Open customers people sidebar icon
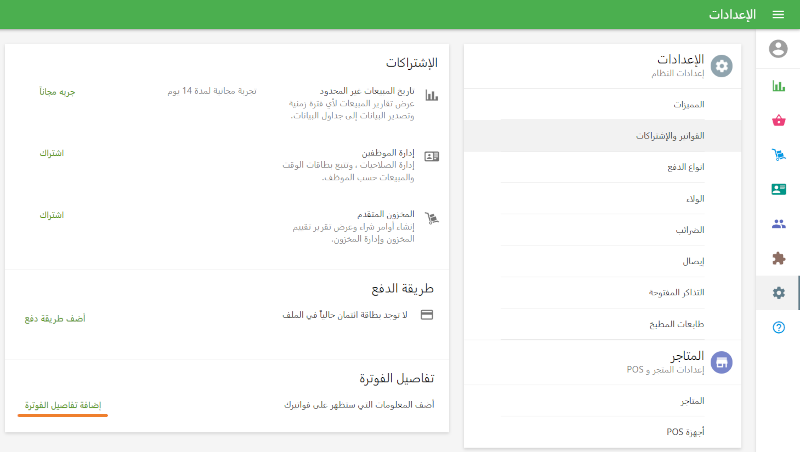Image resolution: width=800 pixels, height=452 pixels. [779, 223]
